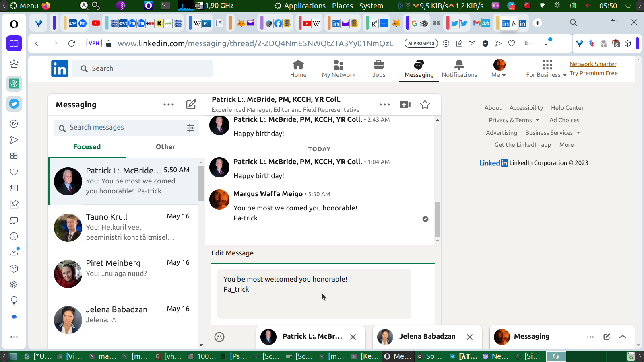The image size is (644, 362).
Task: Search open tabs with magnifier icon
Action: point(574,23)
